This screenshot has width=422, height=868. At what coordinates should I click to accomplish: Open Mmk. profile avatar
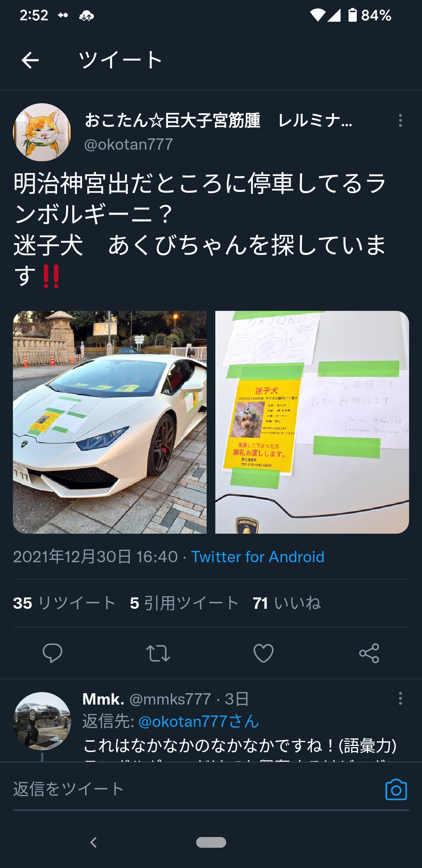click(x=42, y=721)
